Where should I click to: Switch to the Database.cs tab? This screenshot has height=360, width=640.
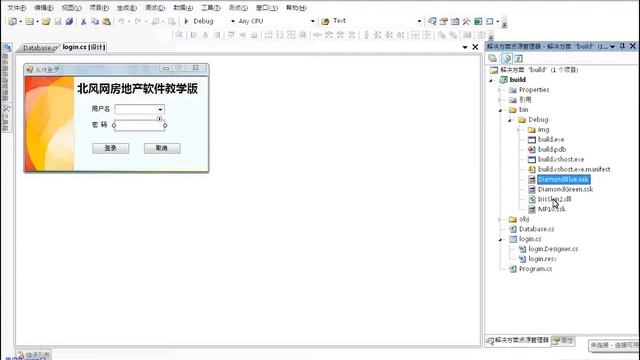(40, 48)
